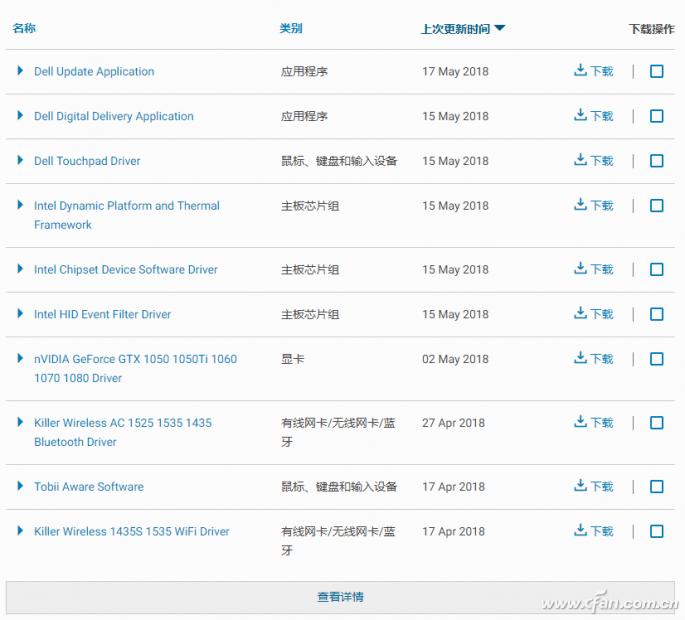The image size is (685, 620).
Task: Expand Dell Digital Delivery Application details arrow
Action: click(20, 115)
